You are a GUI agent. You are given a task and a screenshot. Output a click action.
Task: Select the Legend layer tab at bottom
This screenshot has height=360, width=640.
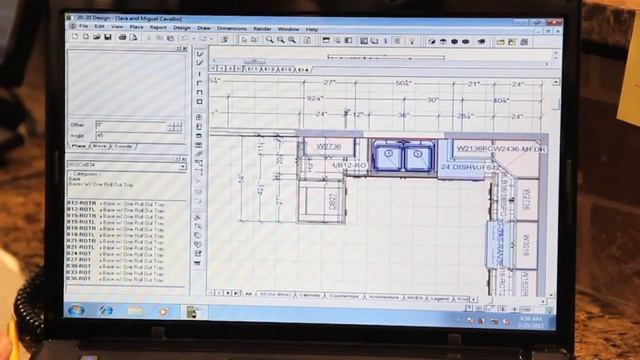coord(439,298)
